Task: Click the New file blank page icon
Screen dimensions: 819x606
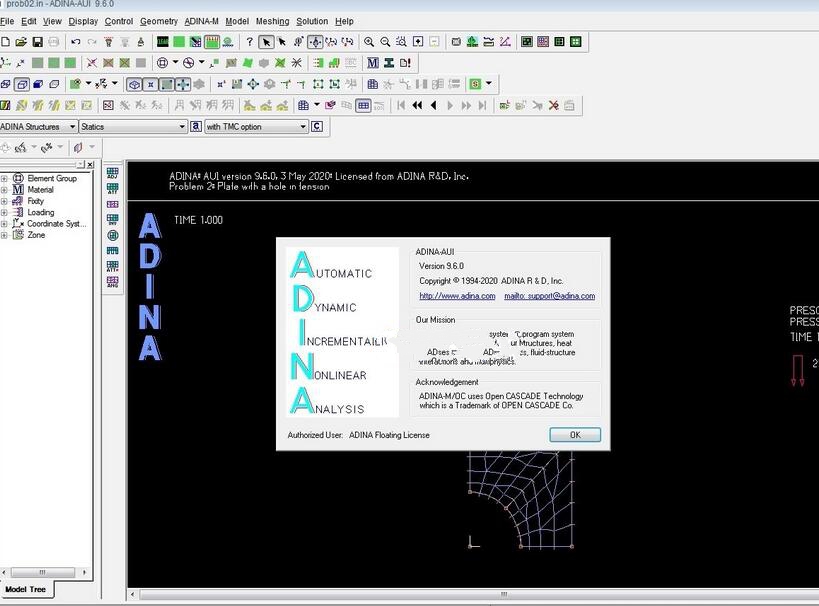Action: point(5,42)
